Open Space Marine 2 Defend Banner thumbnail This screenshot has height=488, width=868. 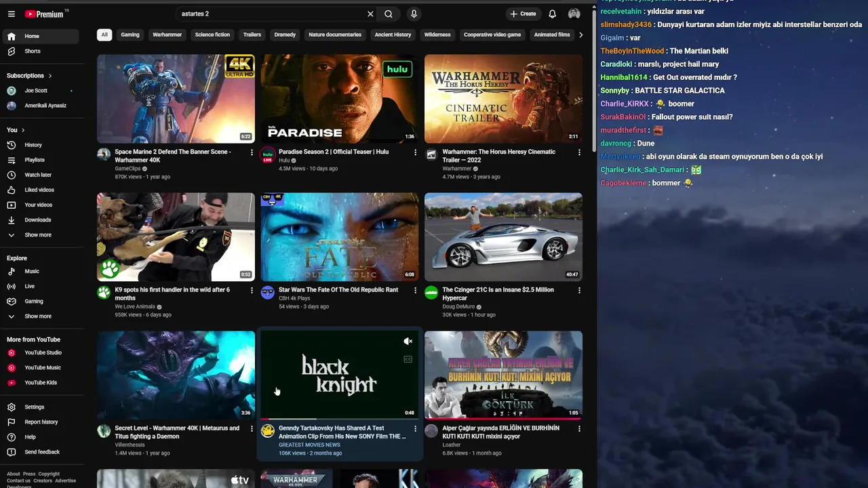click(176, 99)
